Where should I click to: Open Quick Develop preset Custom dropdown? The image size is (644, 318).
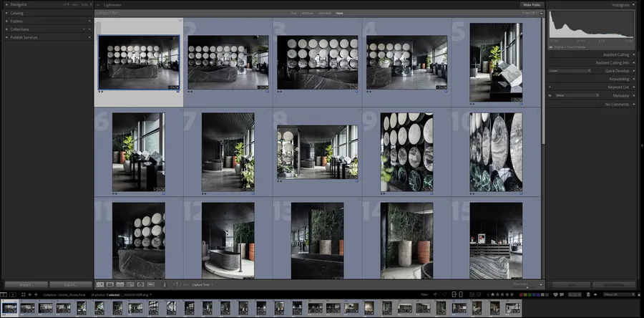click(x=570, y=71)
